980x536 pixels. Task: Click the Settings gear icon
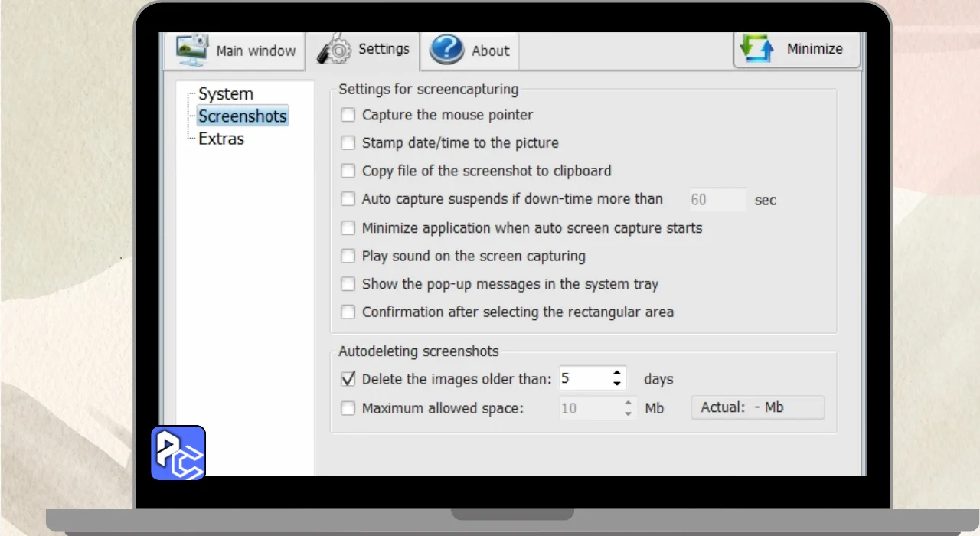point(335,50)
